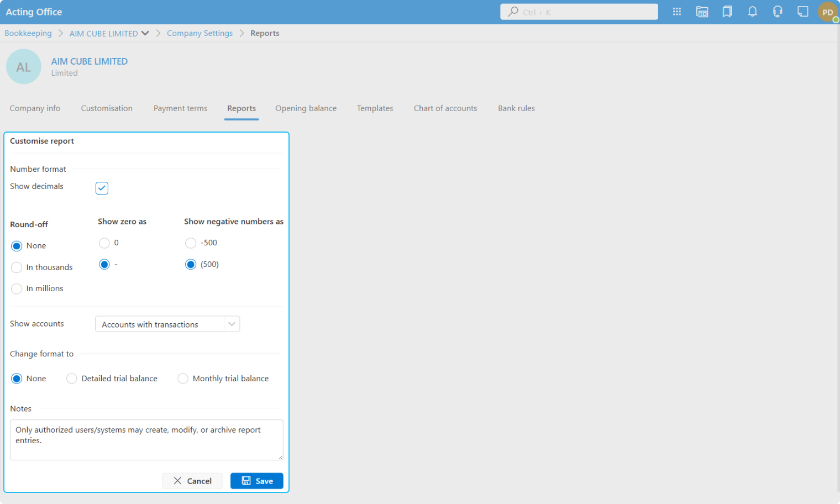Expand the AIM CUBE LIMITED breadcrumb dropdown
The image size is (840, 504).
(x=145, y=33)
